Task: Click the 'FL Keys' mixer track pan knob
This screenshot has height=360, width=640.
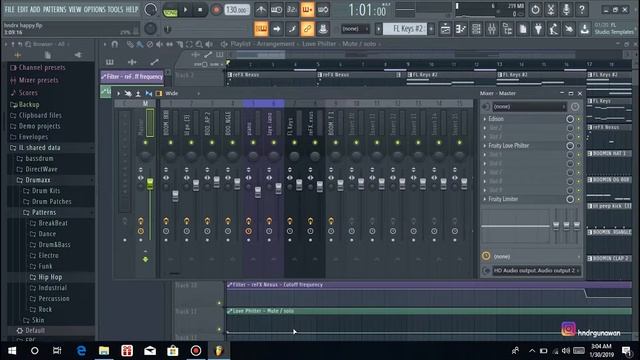Action: pos(294,156)
